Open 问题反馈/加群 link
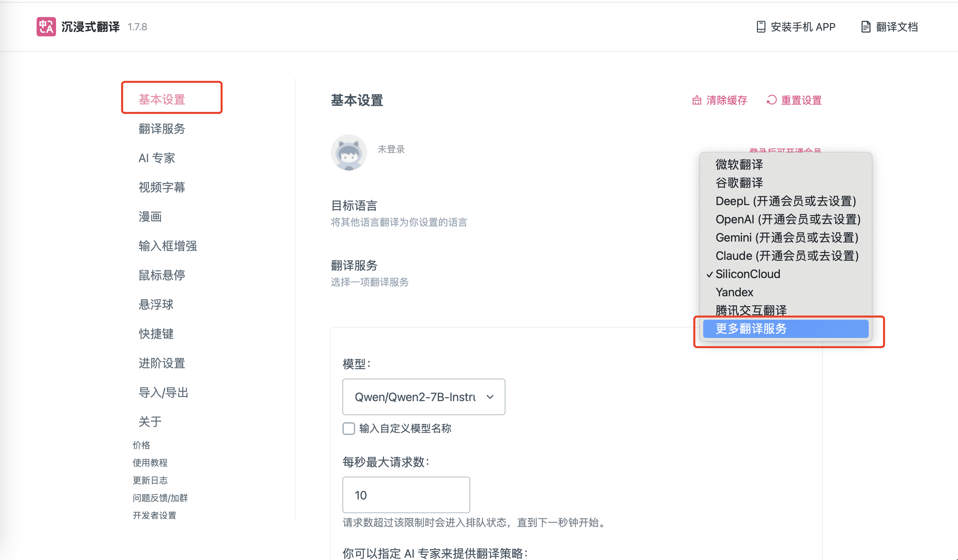The height and width of the screenshot is (560, 958). pos(160,498)
